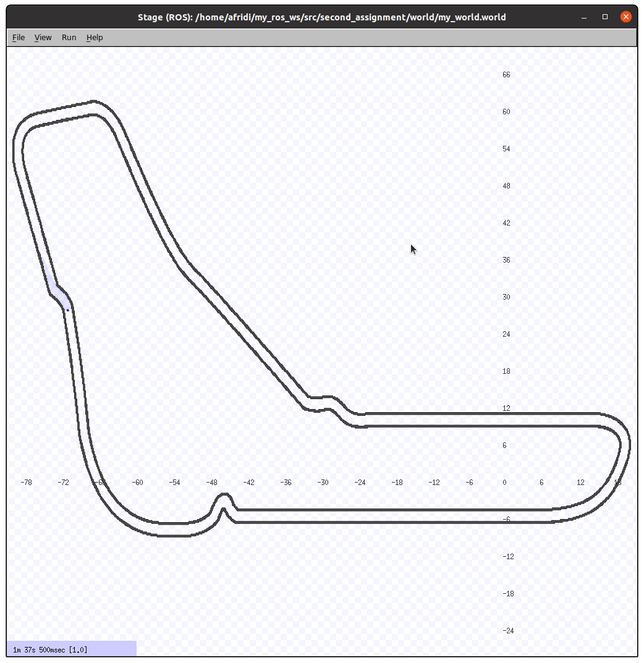The height and width of the screenshot is (663, 644).
Task: Open the View menu
Action: [x=43, y=38]
